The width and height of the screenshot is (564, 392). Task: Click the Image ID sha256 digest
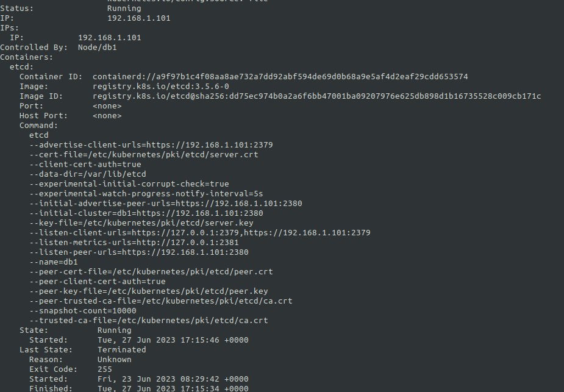pyautogui.click(x=316, y=96)
